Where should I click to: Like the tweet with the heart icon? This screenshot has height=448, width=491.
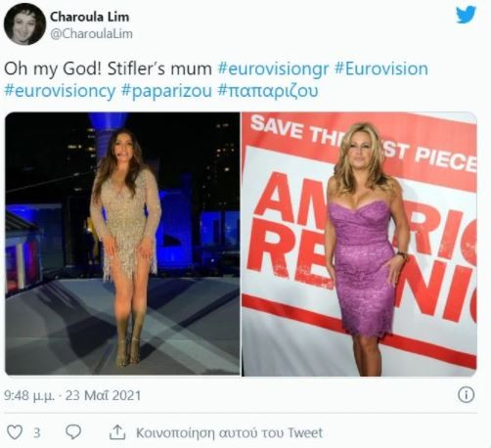tap(15, 432)
